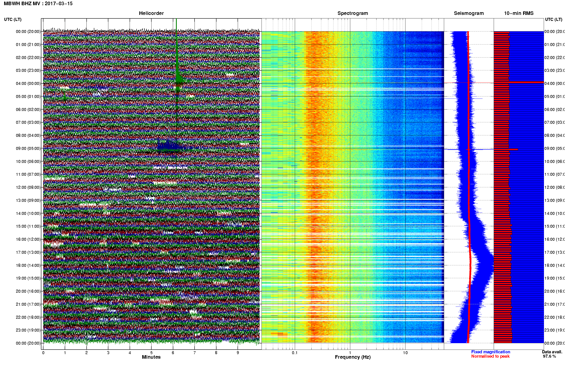This screenshot has height=368, width=588.
Task: Click 22:00 (18:00) on the left time axis
Action: (x=28, y=317)
